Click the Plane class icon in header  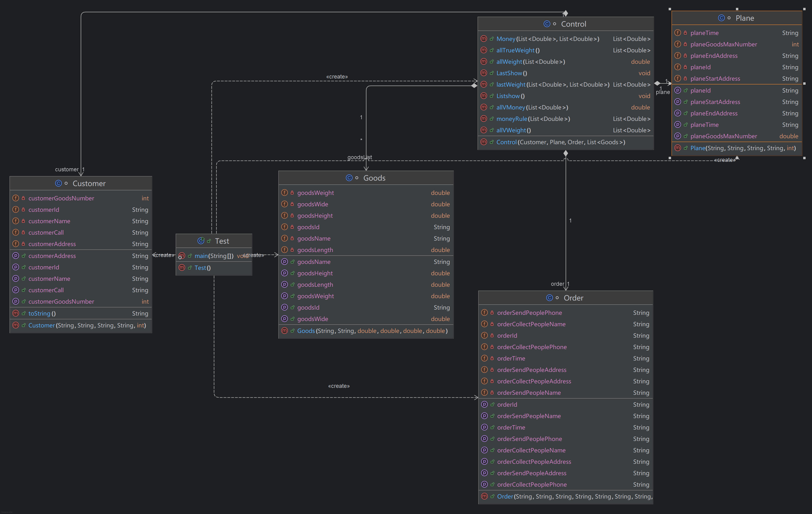721,18
